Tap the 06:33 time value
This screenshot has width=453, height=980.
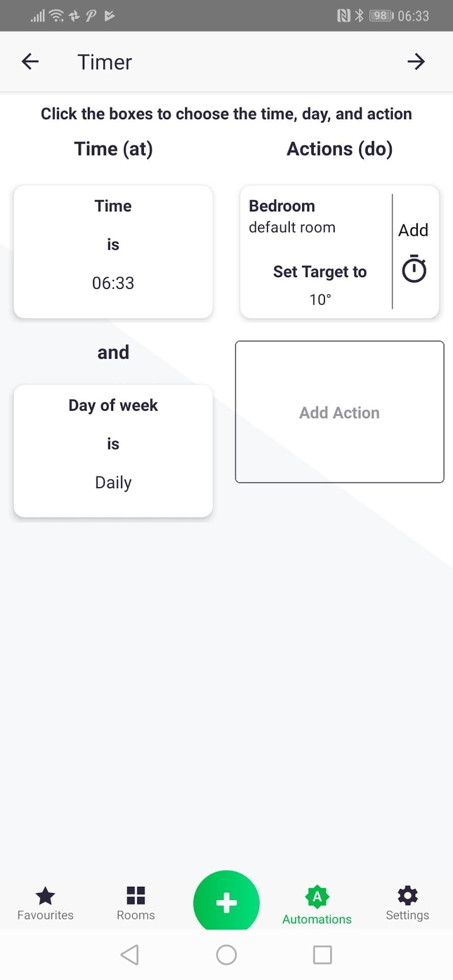pyautogui.click(x=113, y=283)
